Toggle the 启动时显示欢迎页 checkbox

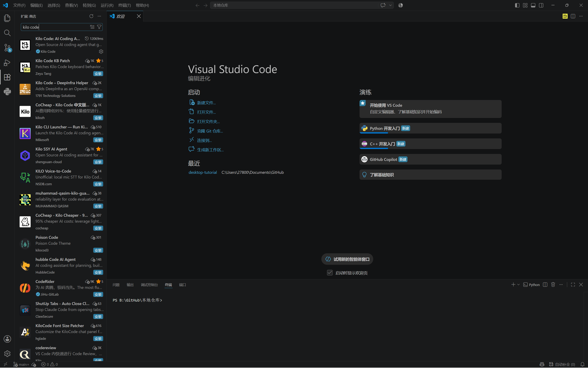[330, 273]
